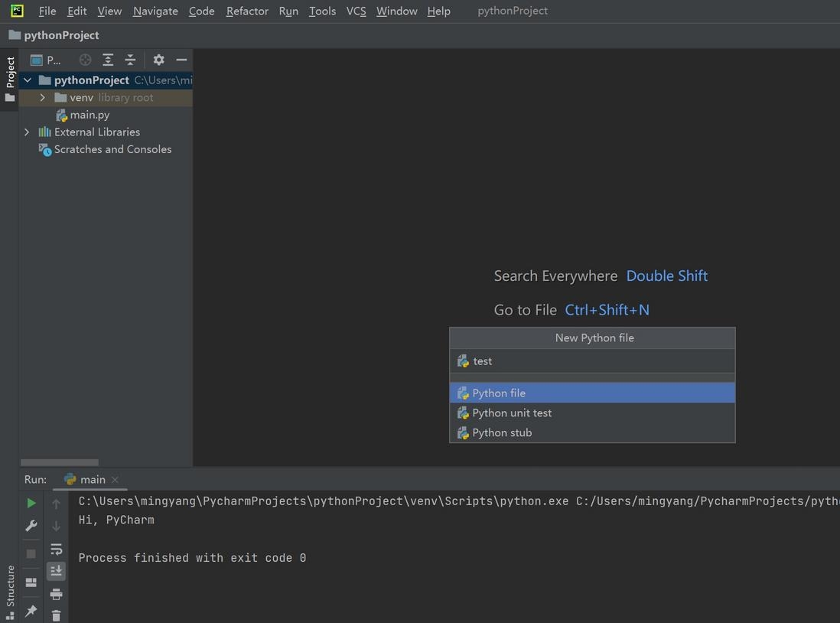The width and height of the screenshot is (840, 623).
Task: Stop the running process
Action: (31, 553)
